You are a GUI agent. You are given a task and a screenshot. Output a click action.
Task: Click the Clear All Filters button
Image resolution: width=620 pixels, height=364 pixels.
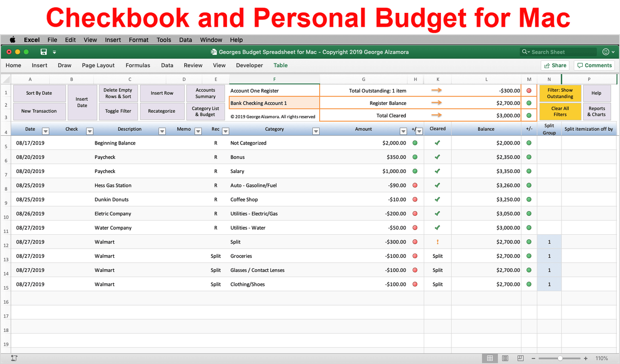tap(560, 111)
